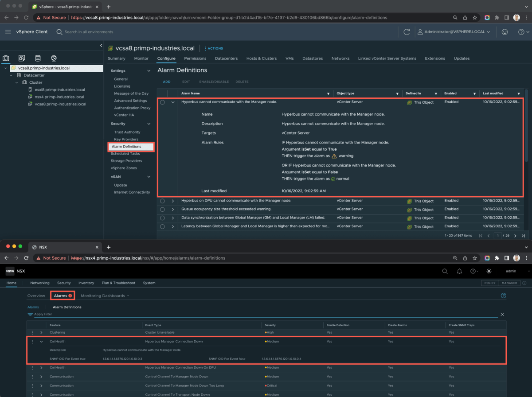Open the Alarms sub-link in NSX
Screen dimensions: 532x397
click(33, 307)
